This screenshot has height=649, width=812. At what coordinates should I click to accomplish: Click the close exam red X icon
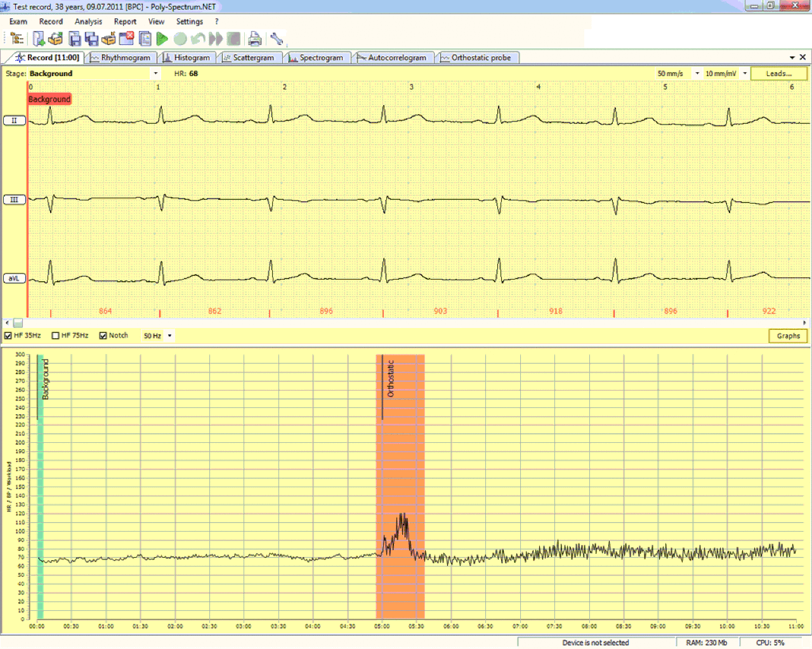pyautogui.click(x=126, y=39)
